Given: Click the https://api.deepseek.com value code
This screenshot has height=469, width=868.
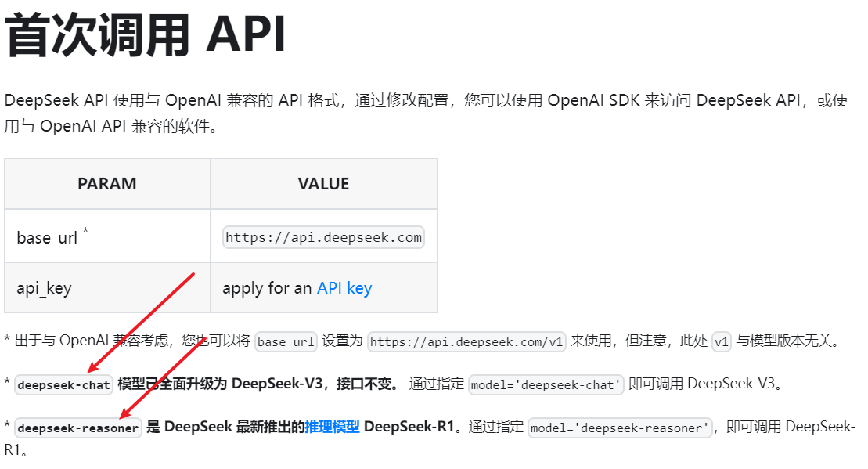Looking at the screenshot, I should [323, 237].
